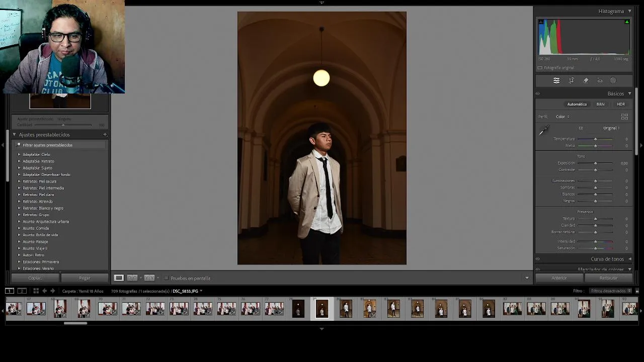The image size is (644, 362).
Task: Collapse the Histograma panel
Action: [x=629, y=11]
